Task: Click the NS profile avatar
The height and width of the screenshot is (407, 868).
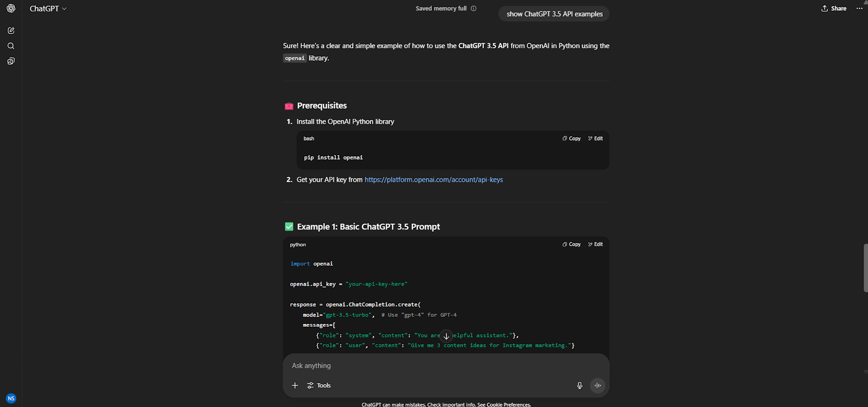Action: [11, 398]
